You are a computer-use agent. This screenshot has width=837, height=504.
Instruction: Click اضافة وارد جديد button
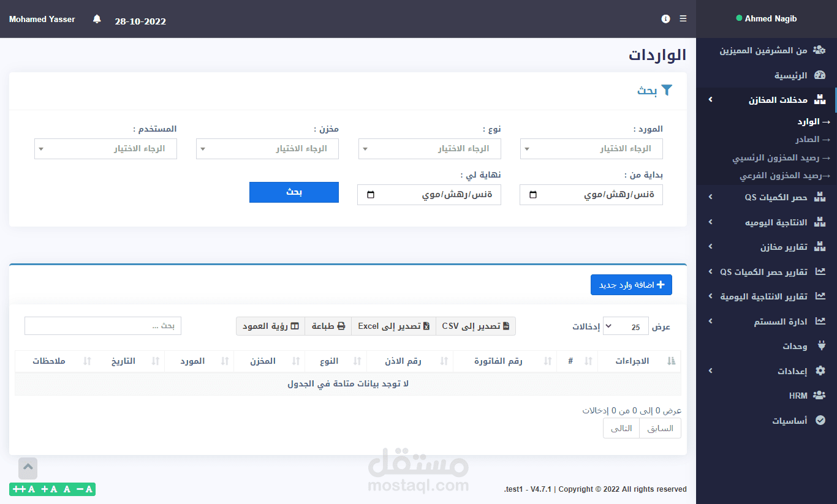click(631, 285)
